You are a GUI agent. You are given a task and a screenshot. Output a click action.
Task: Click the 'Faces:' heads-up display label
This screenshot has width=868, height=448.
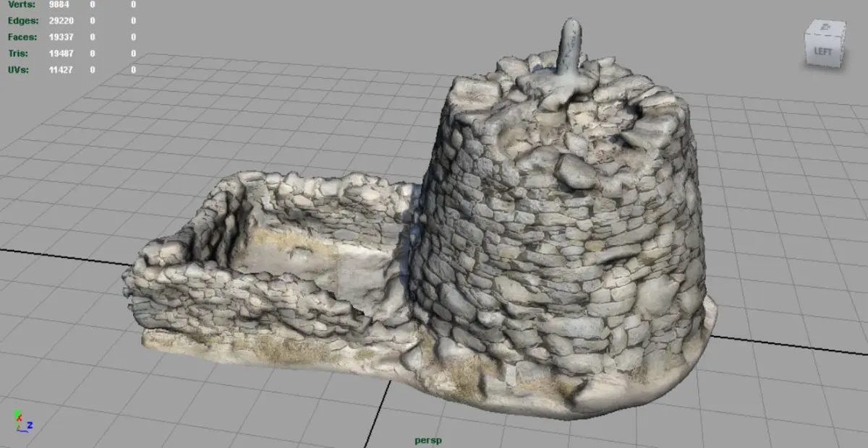coord(23,38)
